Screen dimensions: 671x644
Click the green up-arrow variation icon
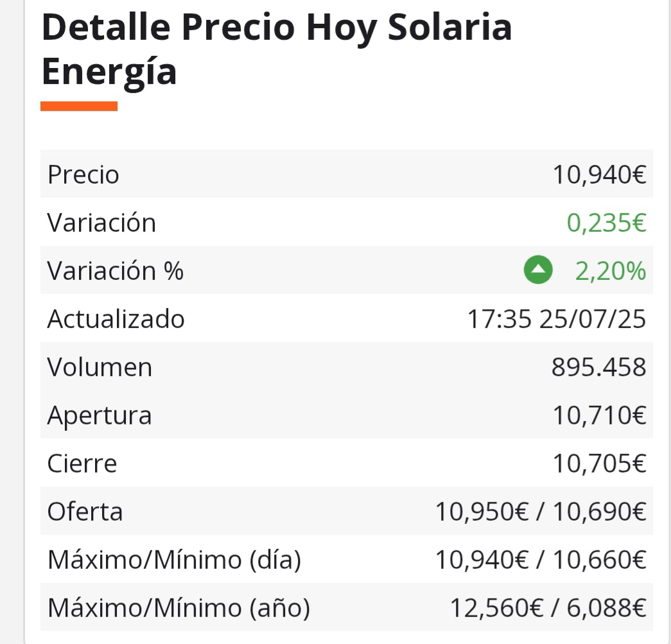538,270
